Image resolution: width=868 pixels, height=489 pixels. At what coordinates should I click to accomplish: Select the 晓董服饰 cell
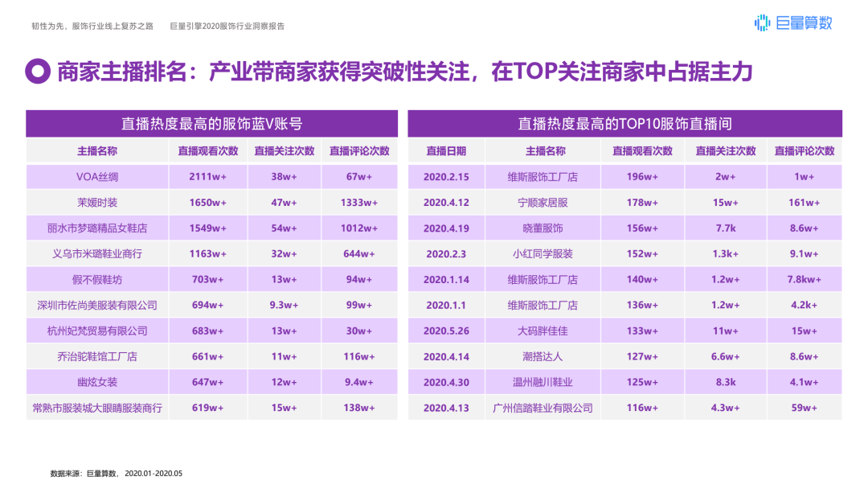click(542, 228)
